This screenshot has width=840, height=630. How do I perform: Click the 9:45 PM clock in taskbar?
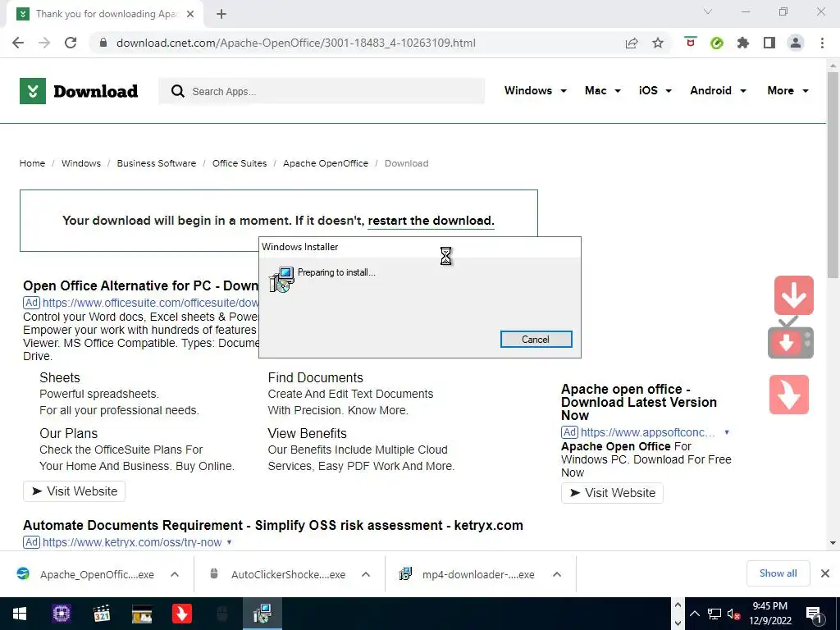click(x=769, y=606)
